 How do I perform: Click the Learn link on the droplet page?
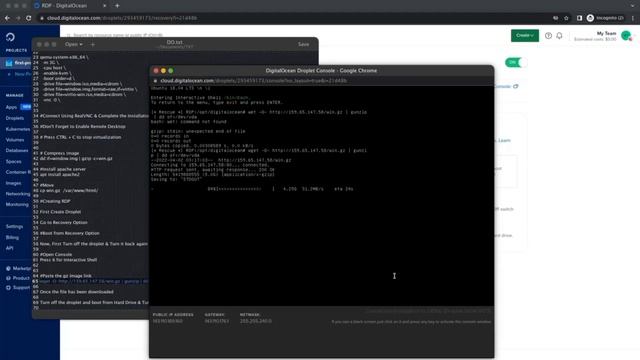click(x=504, y=140)
